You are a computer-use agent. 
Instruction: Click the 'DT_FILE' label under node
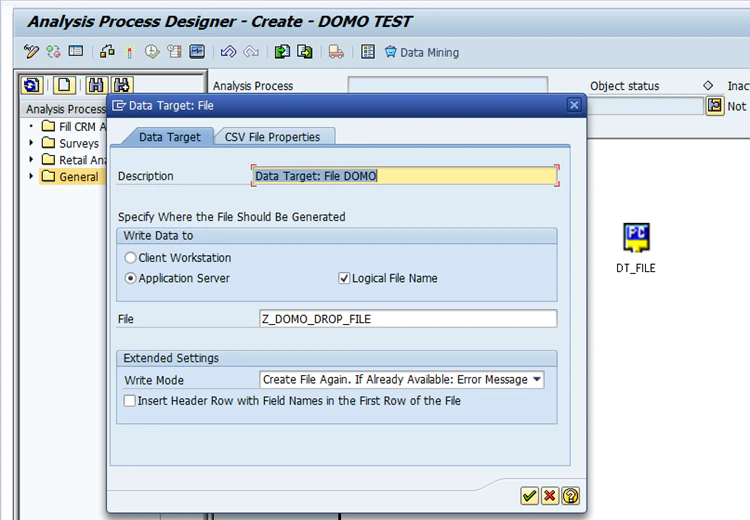[636, 268]
